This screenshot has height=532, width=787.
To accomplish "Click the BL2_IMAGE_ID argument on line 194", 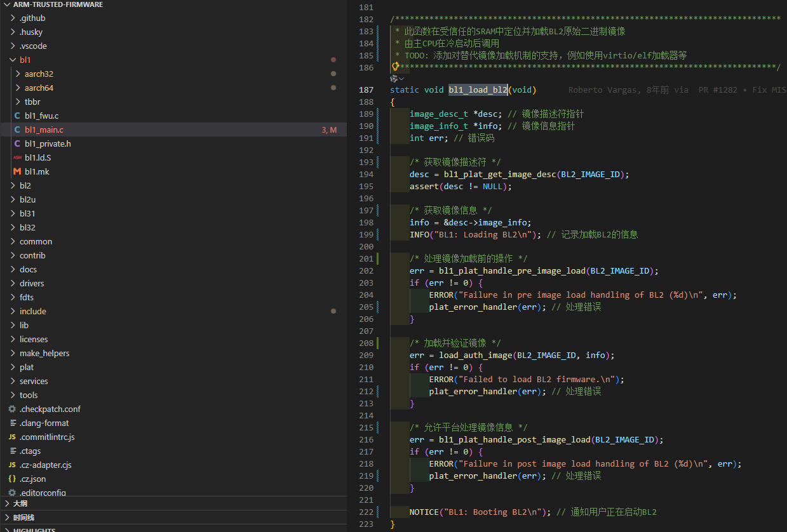I will (590, 175).
